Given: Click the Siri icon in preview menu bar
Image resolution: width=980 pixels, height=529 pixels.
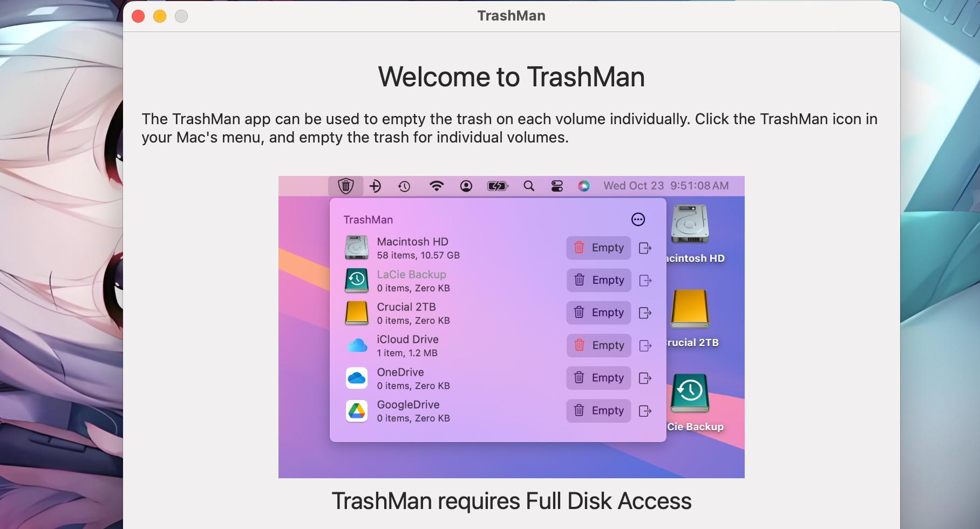Looking at the screenshot, I should 583,186.
